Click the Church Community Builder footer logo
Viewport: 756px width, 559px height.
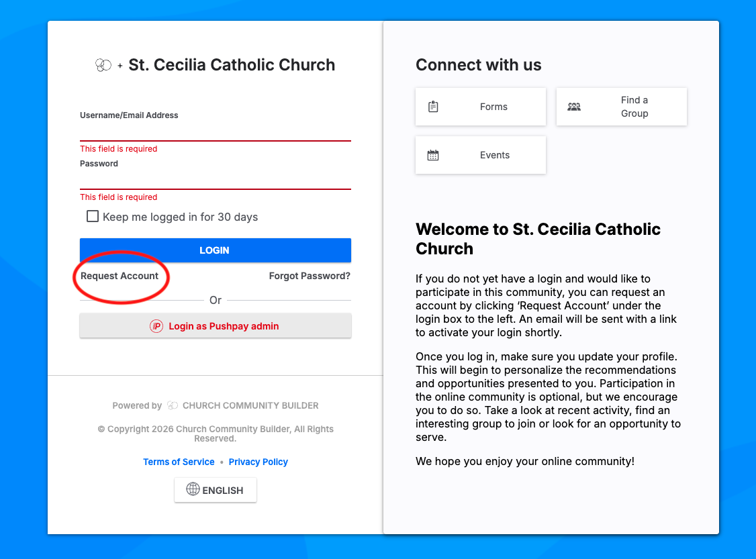173,405
